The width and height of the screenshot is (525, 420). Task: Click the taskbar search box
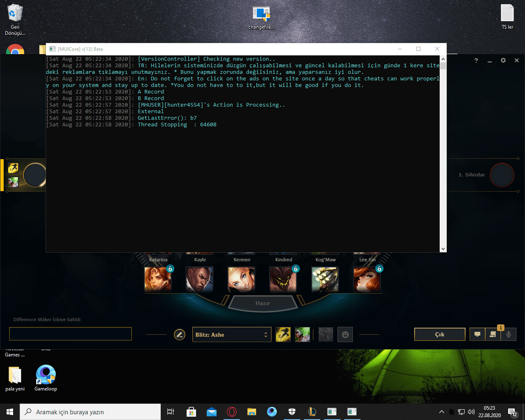coord(90,412)
